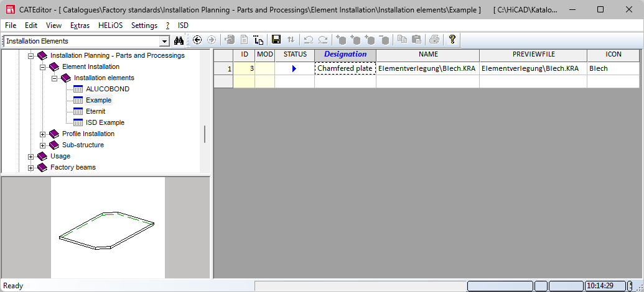Viewport: 644px width, 292px height.
Task: Click the Paste clipboard icon
Action: [x=416, y=40]
